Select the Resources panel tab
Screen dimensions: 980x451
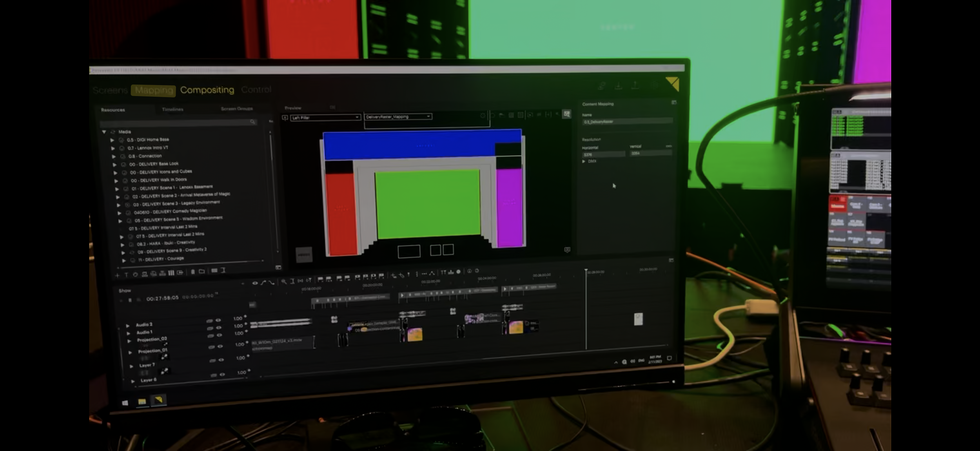(x=113, y=110)
